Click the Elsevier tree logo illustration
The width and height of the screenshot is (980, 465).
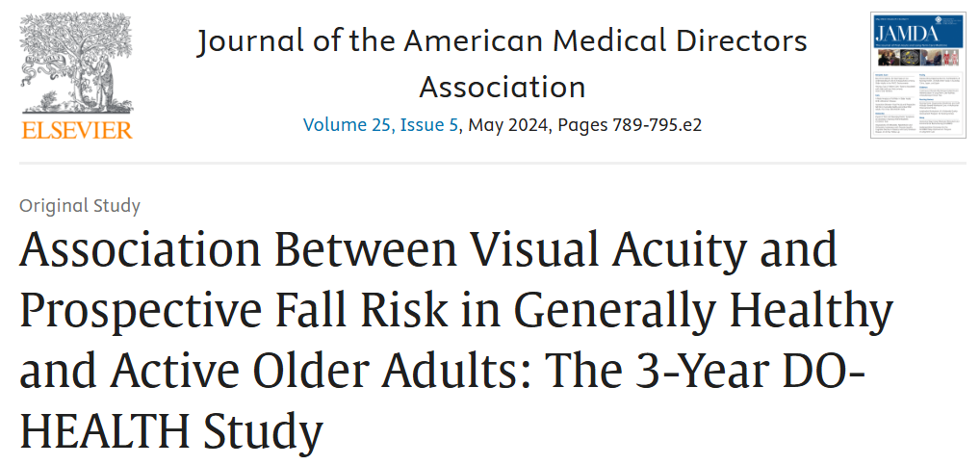point(76,63)
